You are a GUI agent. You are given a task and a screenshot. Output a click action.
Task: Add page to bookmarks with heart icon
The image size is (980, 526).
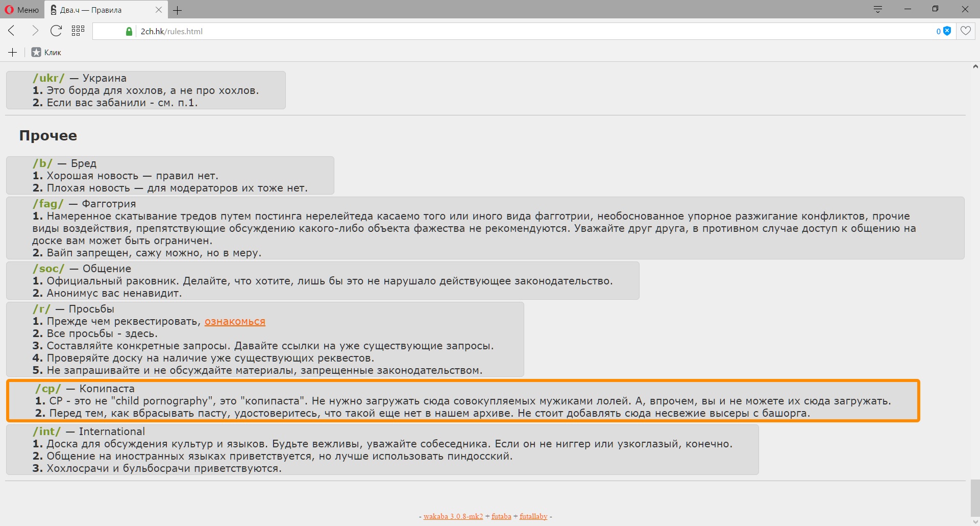[966, 31]
